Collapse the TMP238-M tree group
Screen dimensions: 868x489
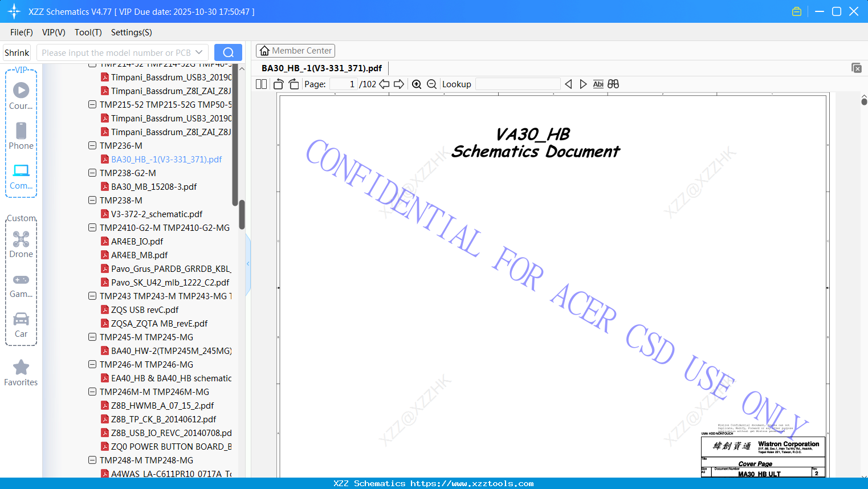[92, 200]
